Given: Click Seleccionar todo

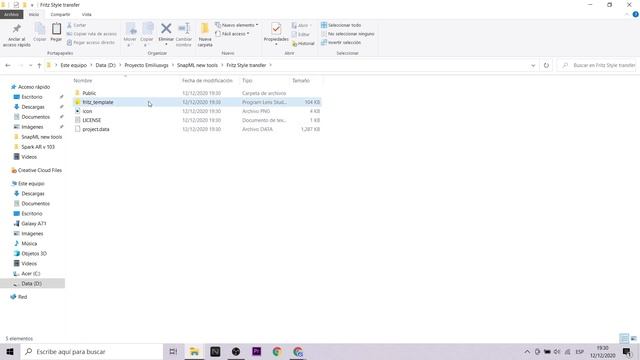Looking at the screenshot, I should pos(341,25).
